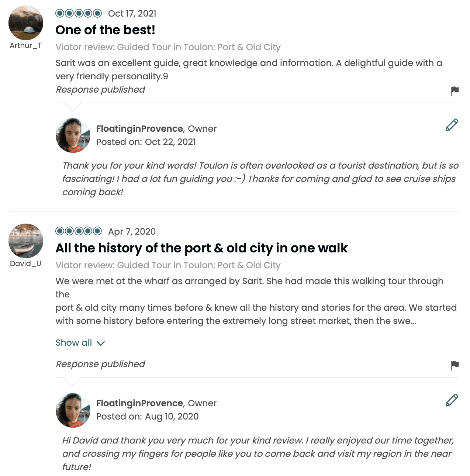Open Viator tour link in David_U's review
Viewport: 470px width, 476px height.
coord(168,265)
